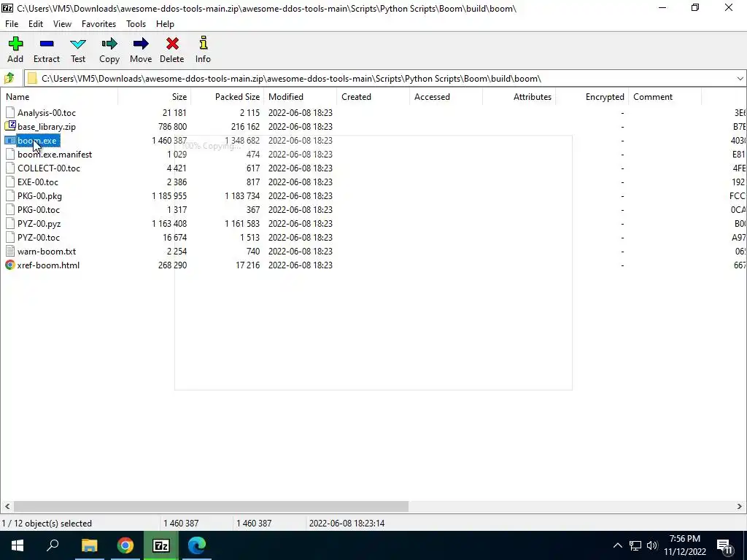The width and height of the screenshot is (747, 560).
Task: Open the File menu
Action: point(12,24)
